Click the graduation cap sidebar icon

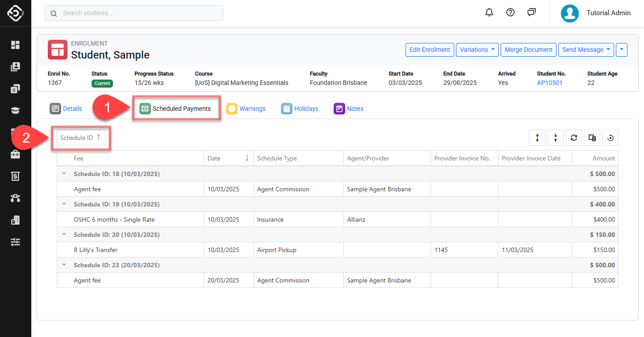tap(16, 110)
